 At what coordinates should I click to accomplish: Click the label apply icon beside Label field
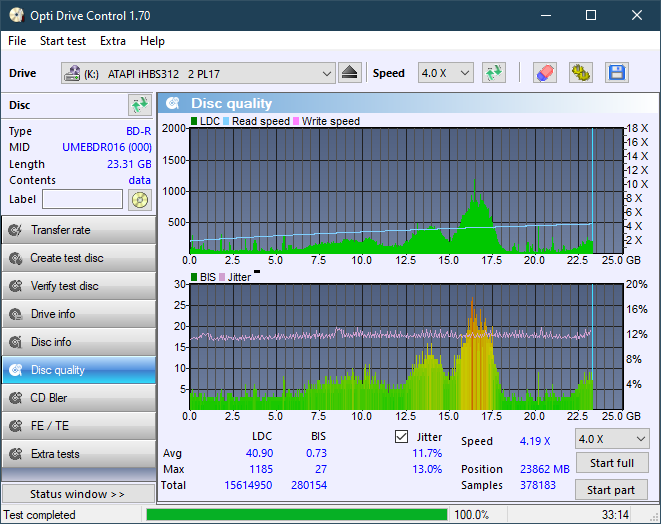point(139,200)
